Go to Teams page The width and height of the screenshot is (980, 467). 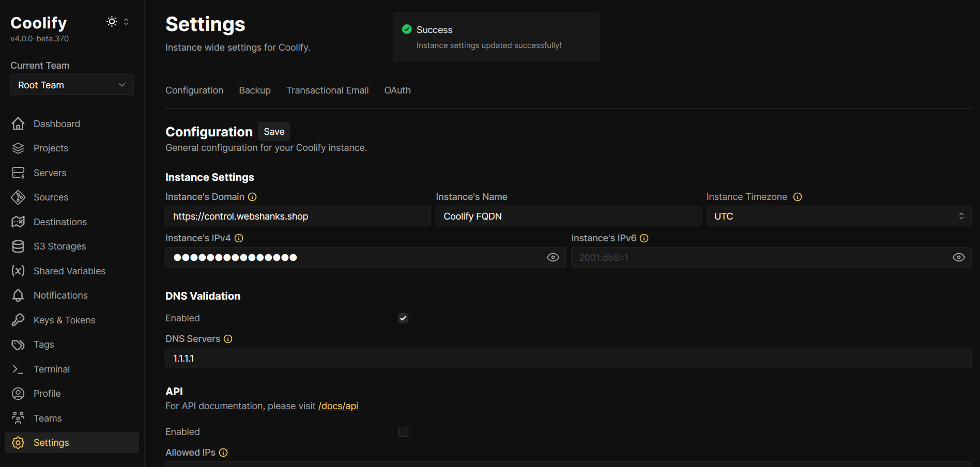[x=72, y=418]
